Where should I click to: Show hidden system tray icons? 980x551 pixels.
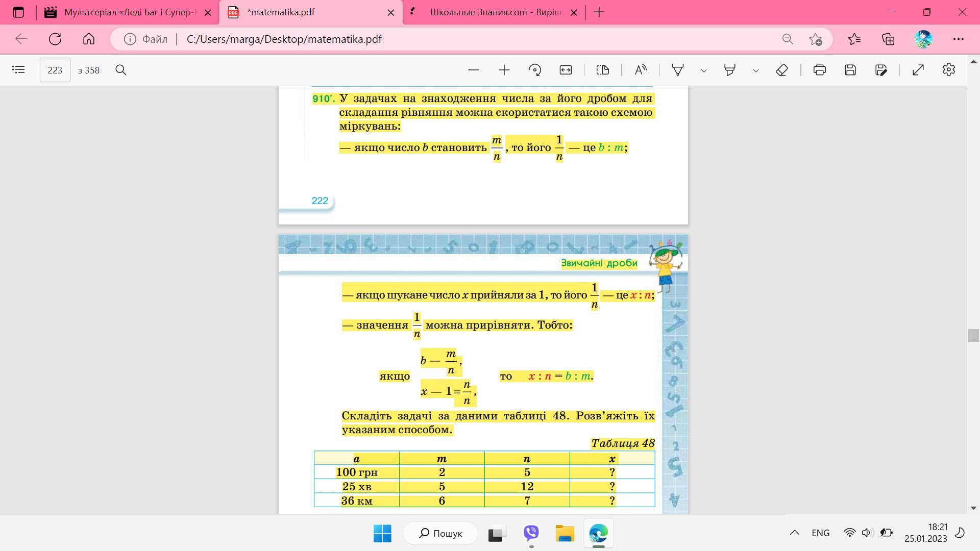[795, 533]
